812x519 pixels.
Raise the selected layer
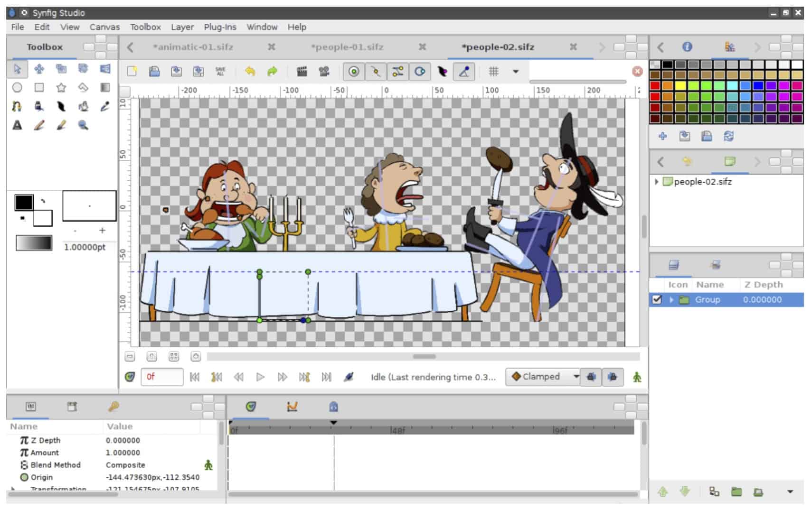[663, 491]
